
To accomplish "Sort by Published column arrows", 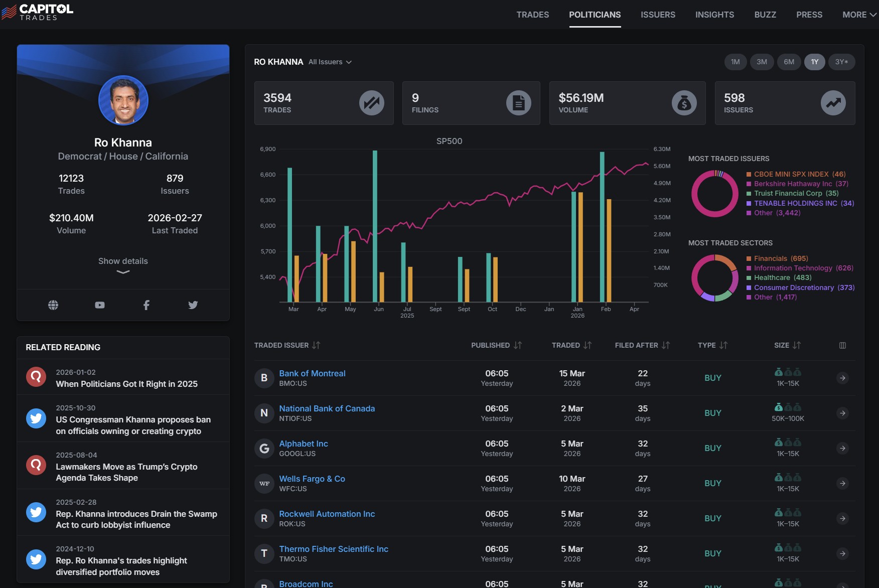I will tap(518, 345).
